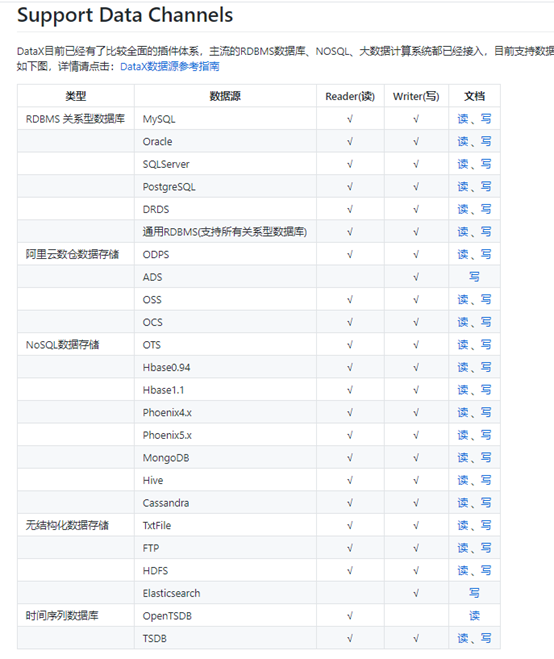
Task: Open the OpenTSDB reader 读 link
Action: [474, 616]
